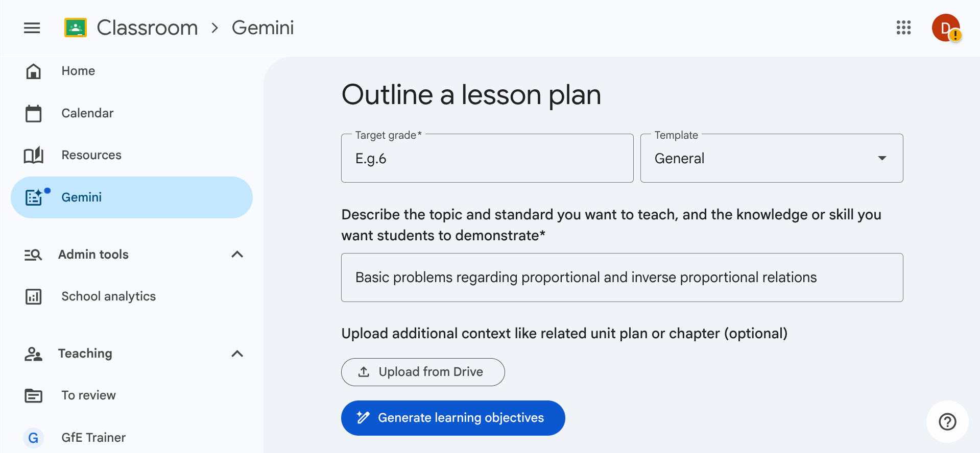Open the account profile avatar
This screenshot has height=453, width=980.
pos(945,28)
